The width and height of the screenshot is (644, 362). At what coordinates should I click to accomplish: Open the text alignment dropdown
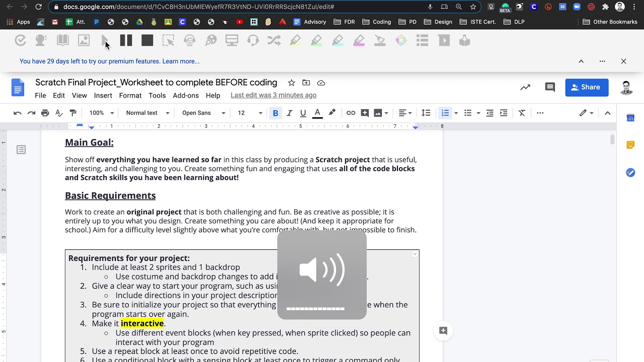(x=405, y=113)
